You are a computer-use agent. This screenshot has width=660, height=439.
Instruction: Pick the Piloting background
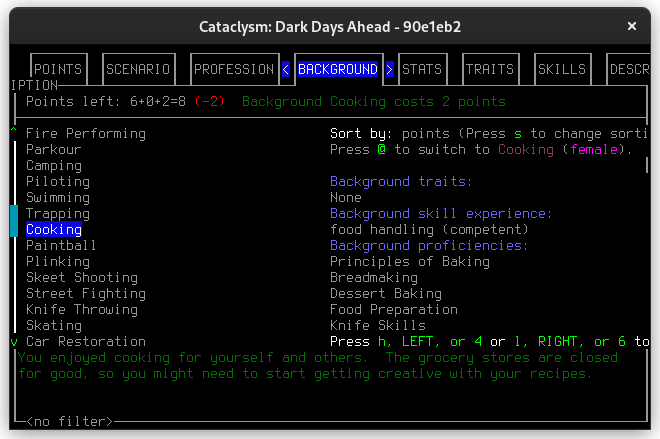pos(58,182)
